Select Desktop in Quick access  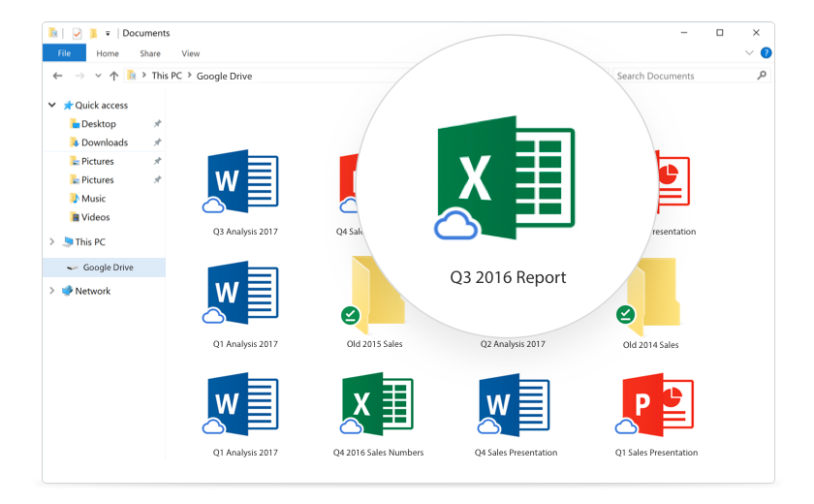coord(99,123)
